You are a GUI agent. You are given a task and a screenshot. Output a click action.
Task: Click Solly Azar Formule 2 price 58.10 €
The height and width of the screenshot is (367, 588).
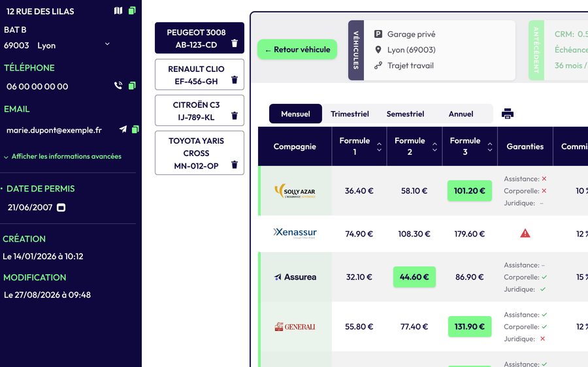click(414, 191)
